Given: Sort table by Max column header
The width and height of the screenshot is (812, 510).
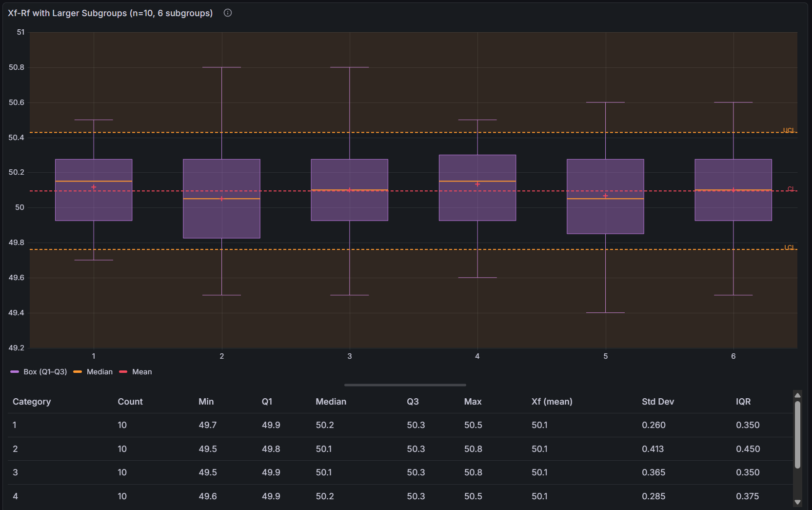Looking at the screenshot, I should (473, 402).
